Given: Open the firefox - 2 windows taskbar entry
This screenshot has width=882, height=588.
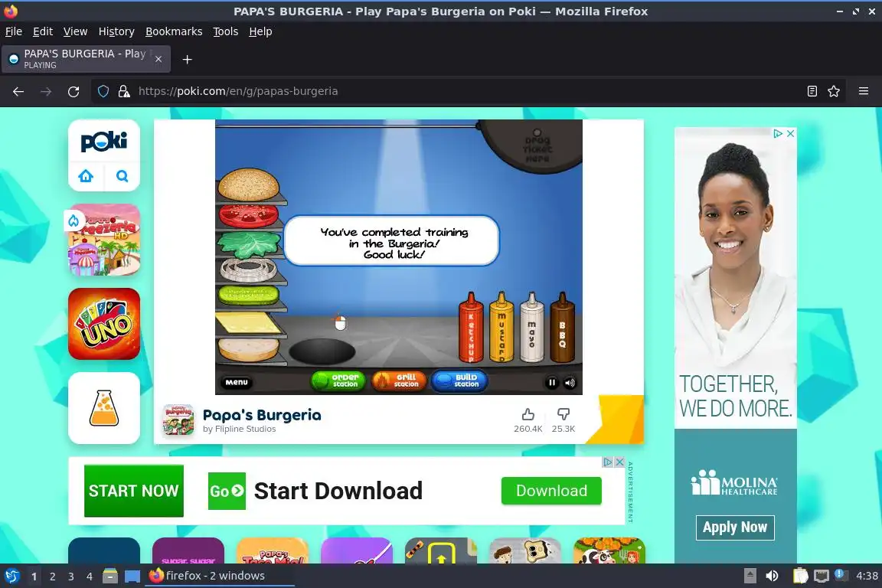Looking at the screenshot, I should pyautogui.click(x=220, y=576).
